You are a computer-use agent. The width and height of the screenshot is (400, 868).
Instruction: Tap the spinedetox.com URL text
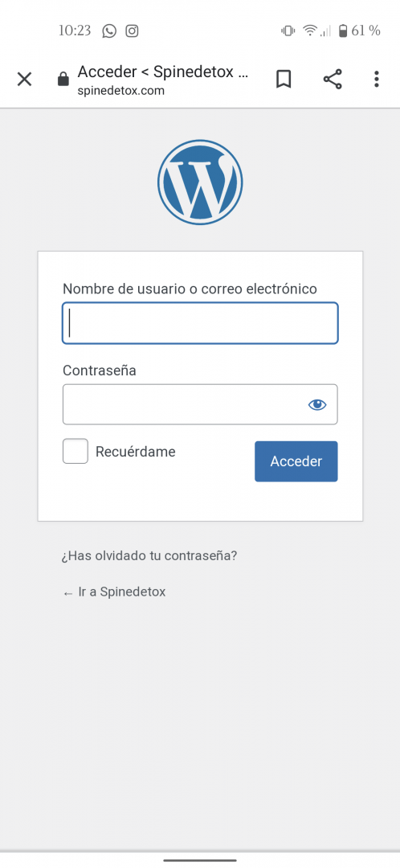point(121,91)
